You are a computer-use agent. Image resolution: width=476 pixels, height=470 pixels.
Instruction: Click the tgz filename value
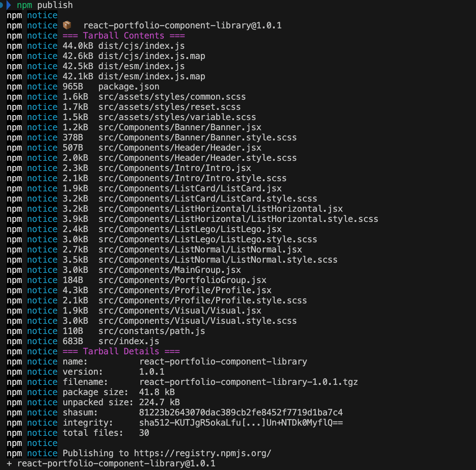[x=249, y=382]
